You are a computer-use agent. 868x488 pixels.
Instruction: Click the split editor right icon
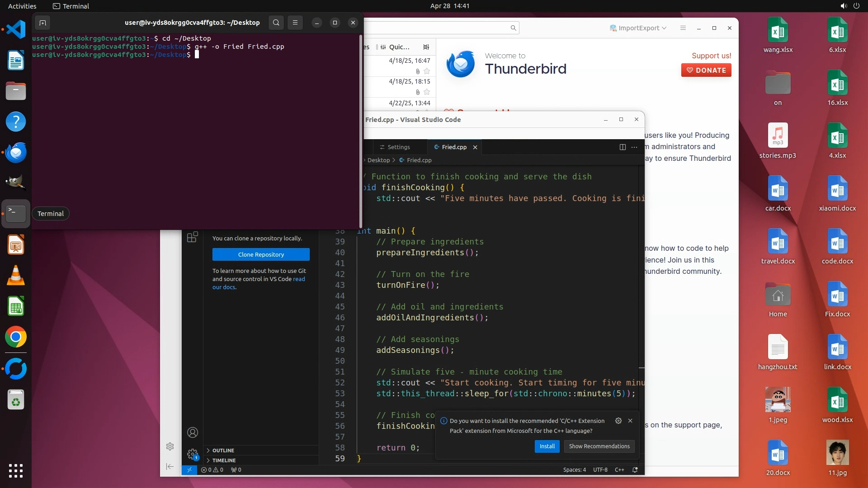point(623,147)
